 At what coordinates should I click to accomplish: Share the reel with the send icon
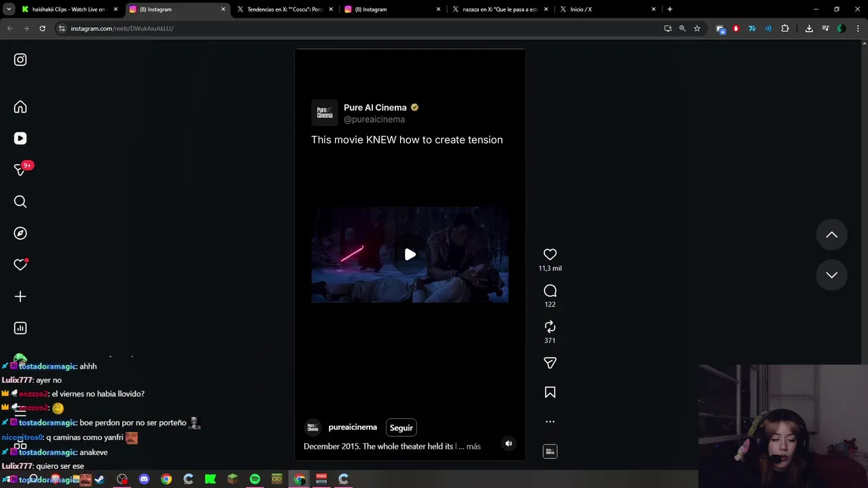click(x=550, y=363)
